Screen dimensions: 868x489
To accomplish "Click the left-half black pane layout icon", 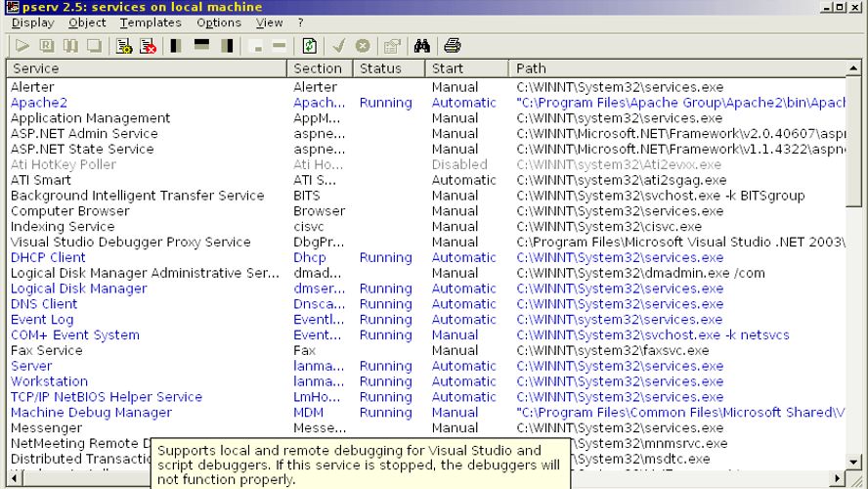I will click(176, 45).
